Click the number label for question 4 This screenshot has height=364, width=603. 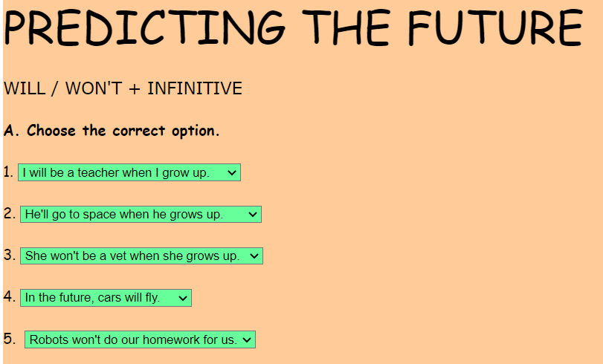(x=9, y=297)
